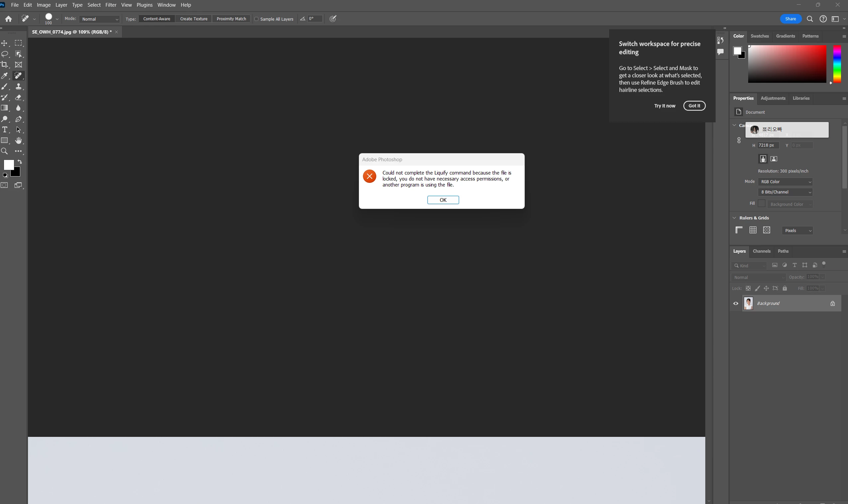The height and width of the screenshot is (504, 848).
Task: Open the Filter menu
Action: (x=111, y=5)
